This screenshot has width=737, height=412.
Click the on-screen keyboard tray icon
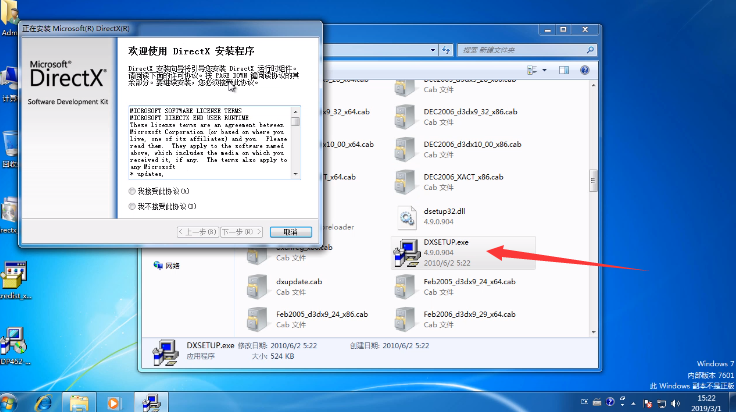[597, 402]
